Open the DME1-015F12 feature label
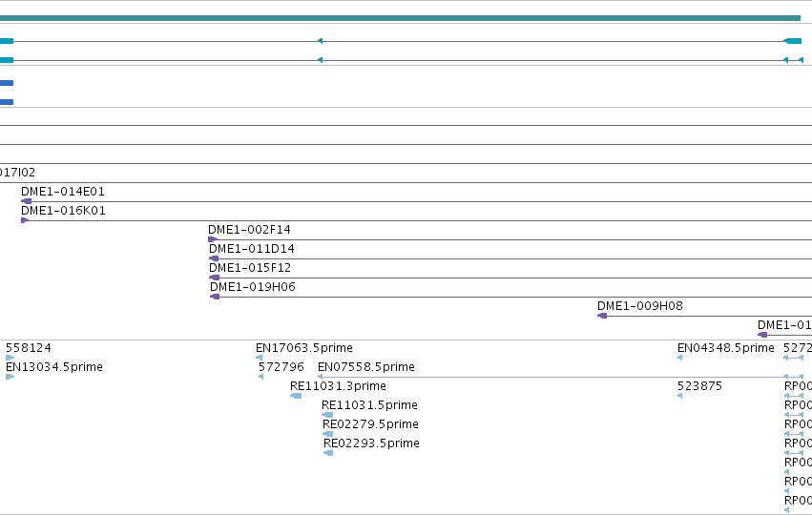The image size is (812, 515). pos(250,268)
